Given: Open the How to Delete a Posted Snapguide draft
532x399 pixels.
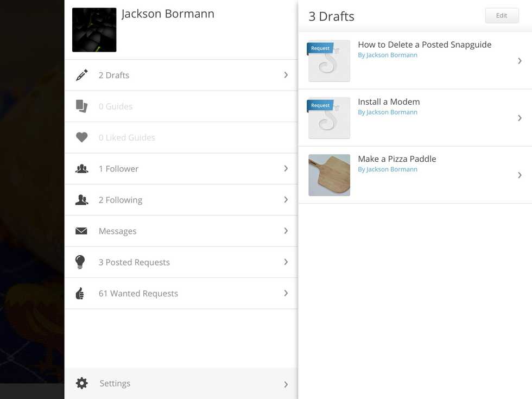Looking at the screenshot, I should click(425, 45).
